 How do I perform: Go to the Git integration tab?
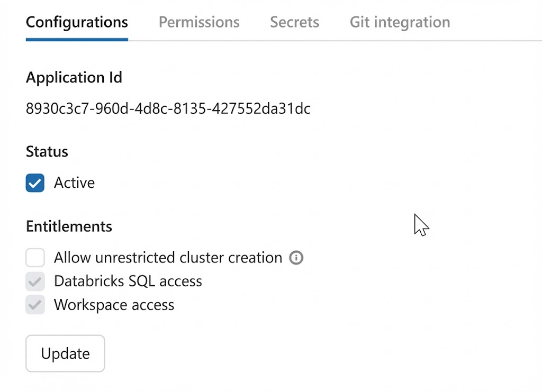click(400, 22)
